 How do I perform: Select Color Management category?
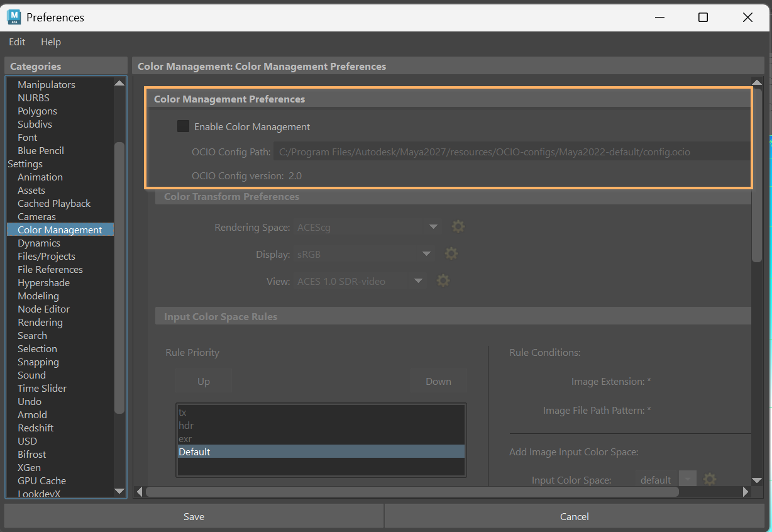point(60,230)
